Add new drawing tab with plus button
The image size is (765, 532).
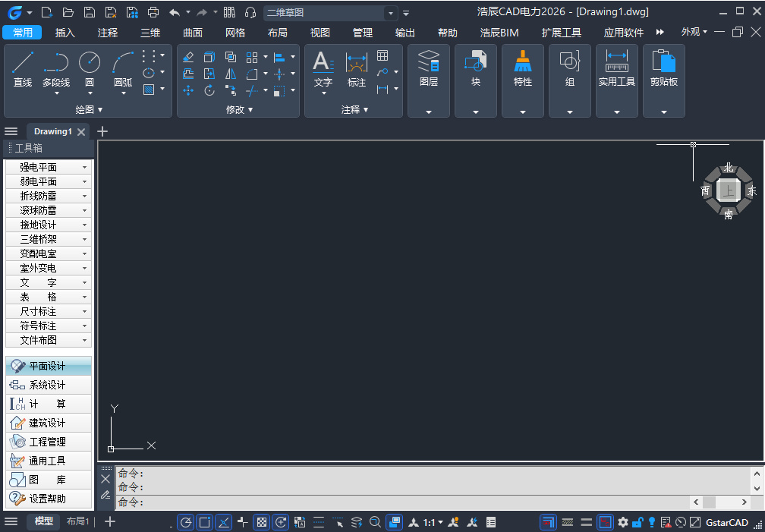tap(102, 131)
